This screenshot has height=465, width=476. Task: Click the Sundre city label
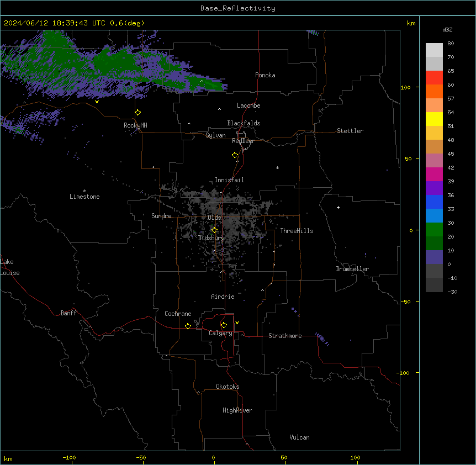(161, 216)
